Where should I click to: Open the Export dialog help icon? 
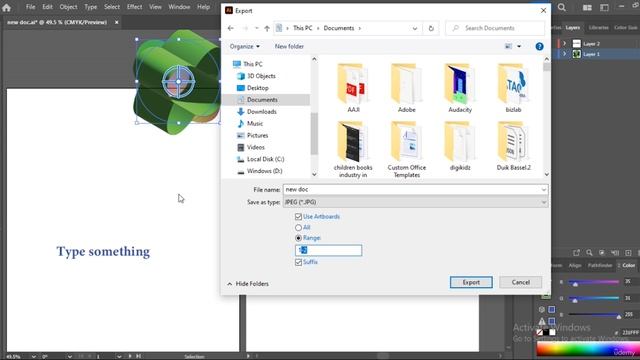tap(539, 46)
